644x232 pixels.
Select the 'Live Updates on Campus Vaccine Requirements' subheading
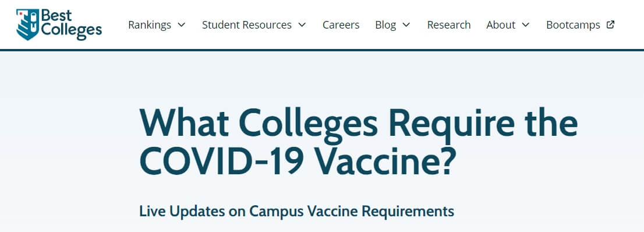tap(296, 212)
